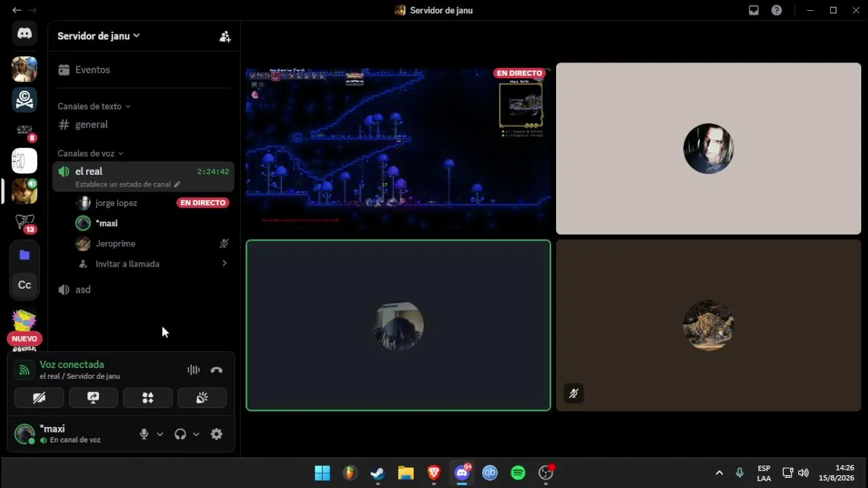This screenshot has height=488, width=868.
Task: Expand the Servidor de janu server menu
Action: click(x=98, y=36)
